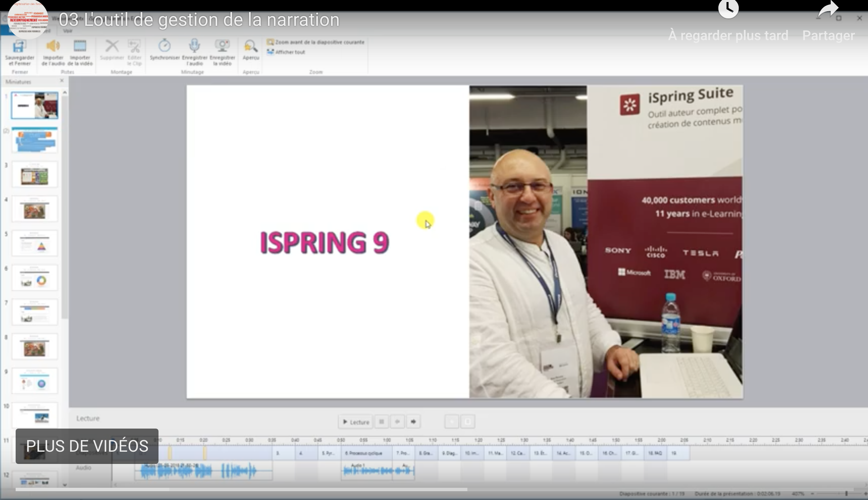The image size is (868, 500).
Task: Select '5. Pyr...' timeline segment
Action: [x=329, y=453]
